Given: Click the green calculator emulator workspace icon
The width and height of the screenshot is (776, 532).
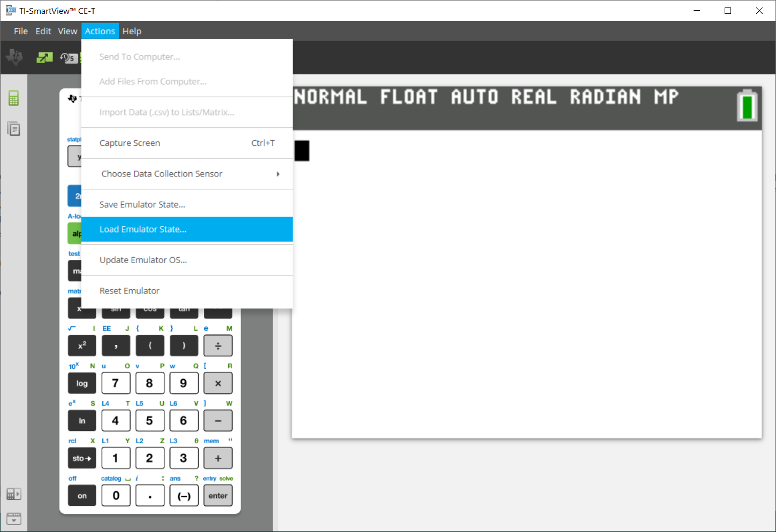Looking at the screenshot, I should (13, 98).
